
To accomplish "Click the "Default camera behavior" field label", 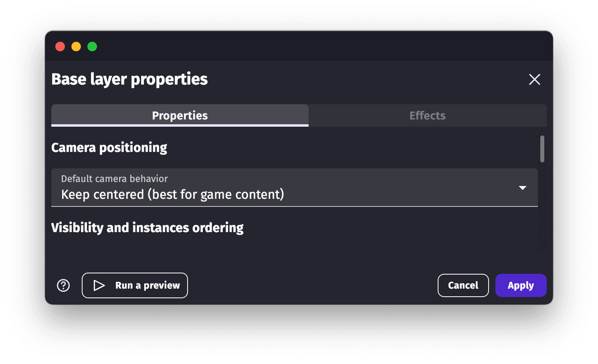I will (114, 179).
